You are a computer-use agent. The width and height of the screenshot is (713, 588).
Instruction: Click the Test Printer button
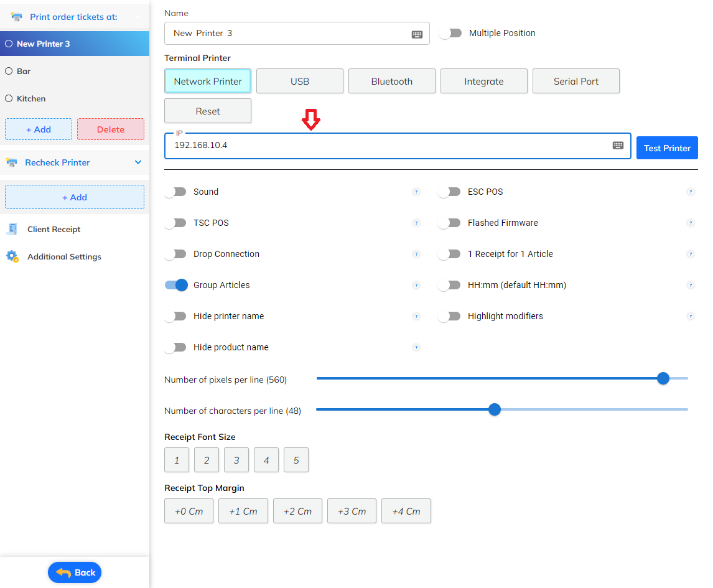pos(667,148)
